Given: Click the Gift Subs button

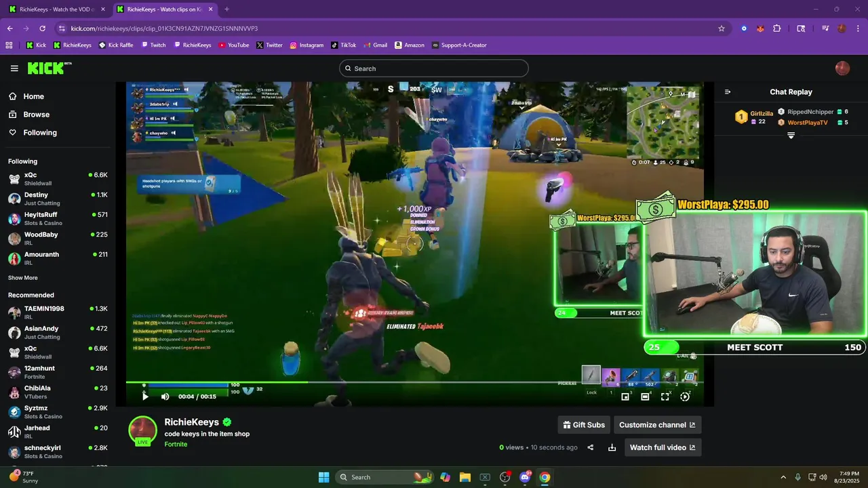Looking at the screenshot, I should point(584,425).
